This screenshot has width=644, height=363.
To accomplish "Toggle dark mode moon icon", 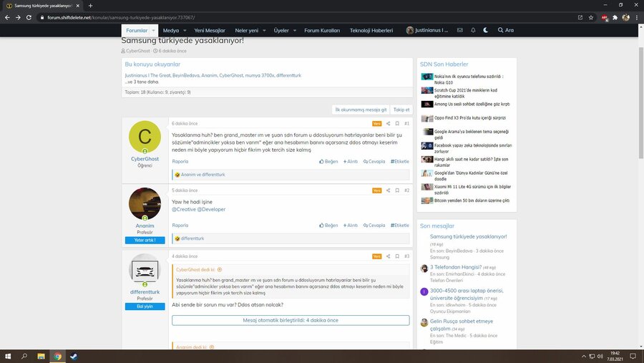I will click(485, 30).
